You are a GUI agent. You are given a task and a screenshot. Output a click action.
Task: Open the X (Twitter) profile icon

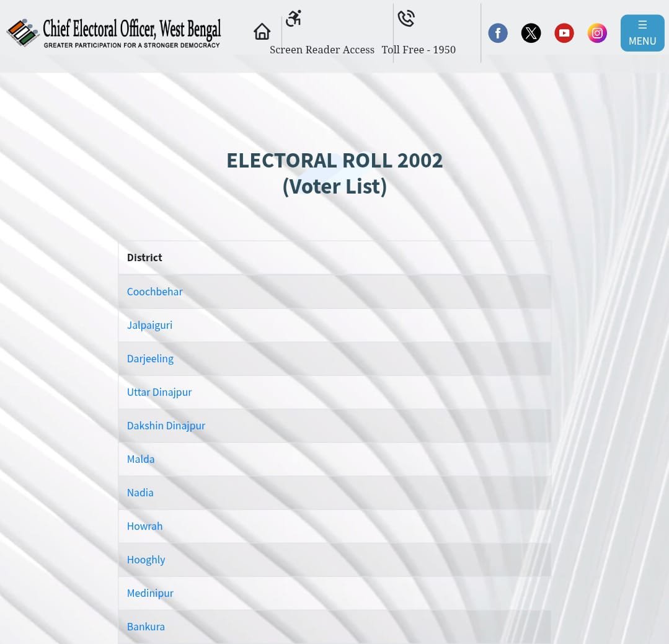click(531, 33)
